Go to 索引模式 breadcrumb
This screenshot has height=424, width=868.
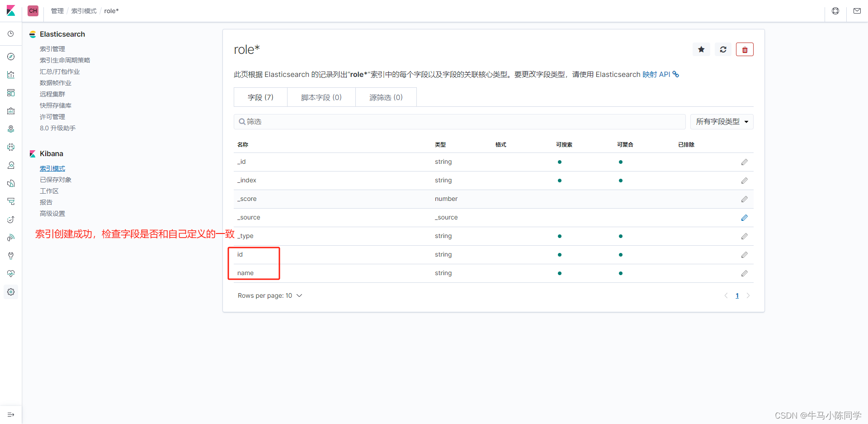coord(84,11)
